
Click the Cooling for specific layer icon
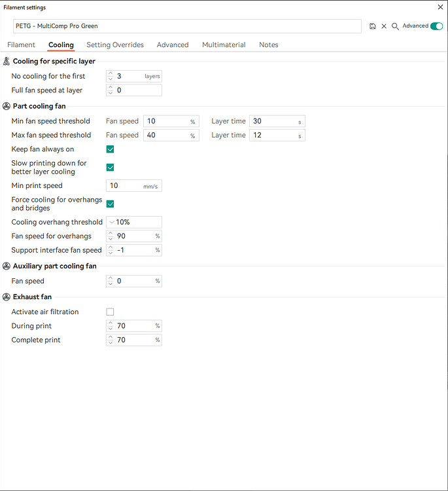click(x=7, y=62)
